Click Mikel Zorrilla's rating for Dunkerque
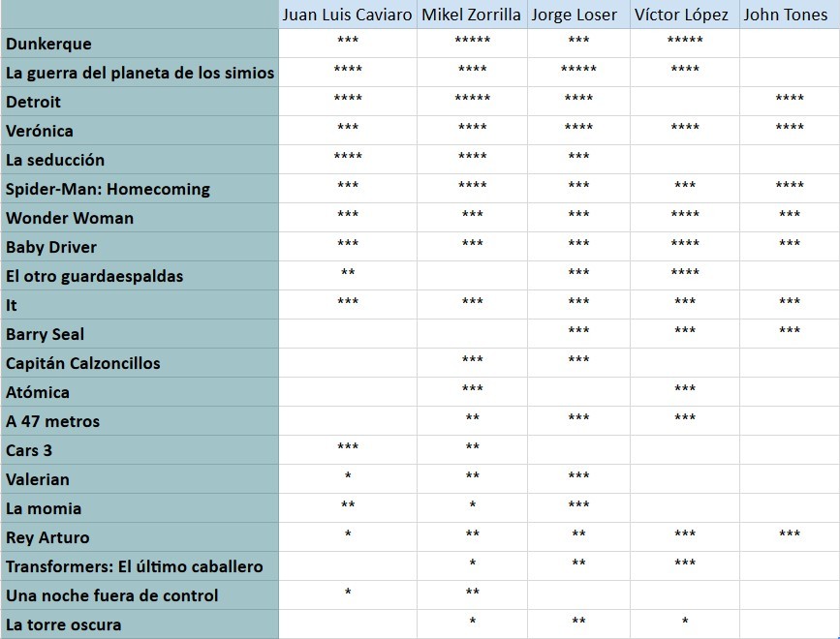 (472, 41)
